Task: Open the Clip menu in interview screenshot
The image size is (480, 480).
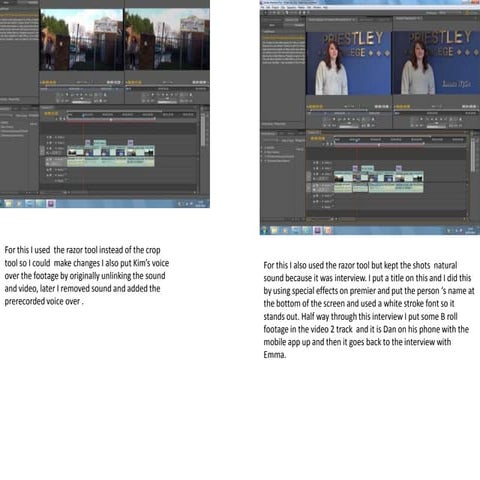Action: (283, 7)
